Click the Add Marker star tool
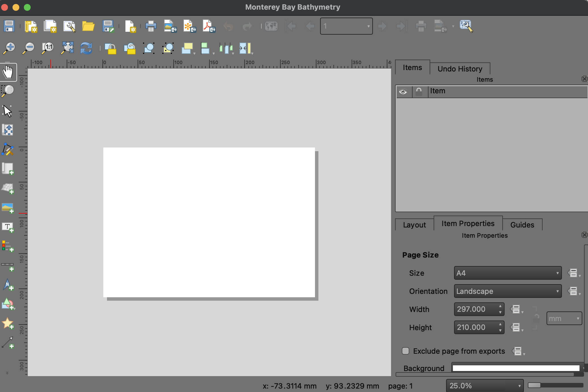The height and width of the screenshot is (392, 588). (8, 323)
